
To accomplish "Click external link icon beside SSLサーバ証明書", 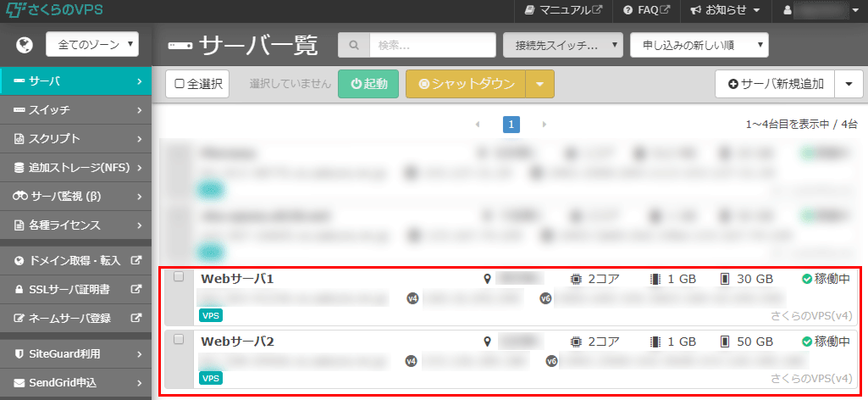I will point(135,289).
